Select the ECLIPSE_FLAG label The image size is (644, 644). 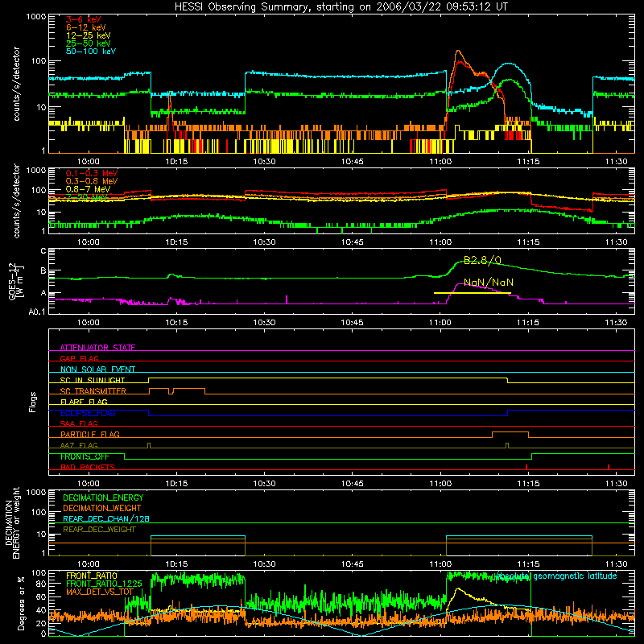click(88, 413)
